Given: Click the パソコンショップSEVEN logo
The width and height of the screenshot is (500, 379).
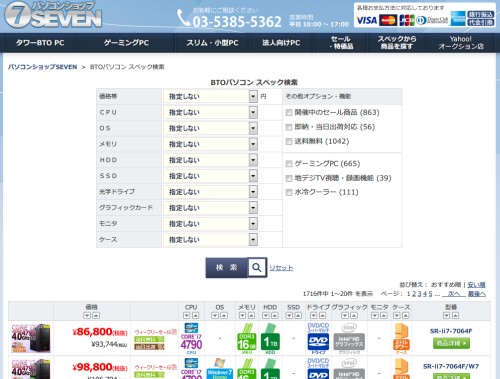Looking at the screenshot, I should (x=53, y=15).
